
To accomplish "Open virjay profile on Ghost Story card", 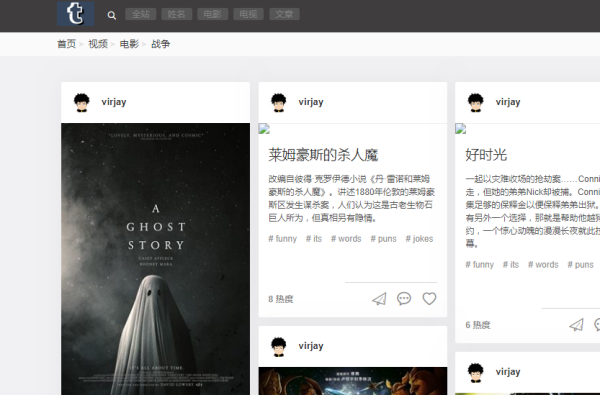I will coord(114,102).
